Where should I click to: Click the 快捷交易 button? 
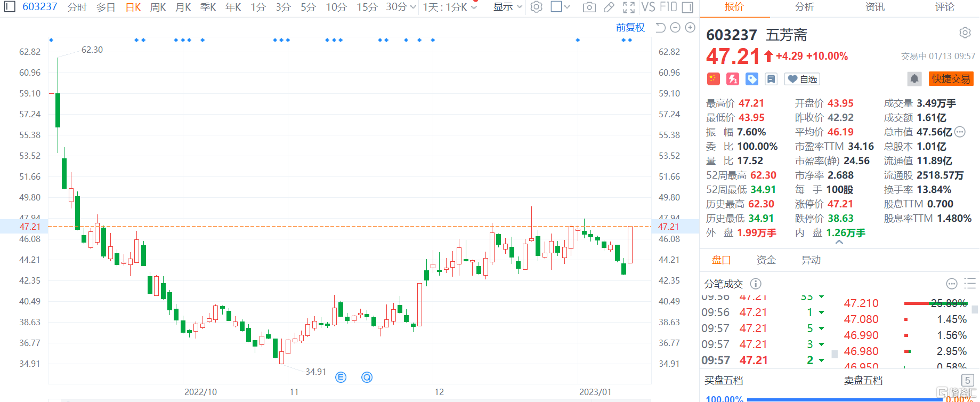coord(951,79)
